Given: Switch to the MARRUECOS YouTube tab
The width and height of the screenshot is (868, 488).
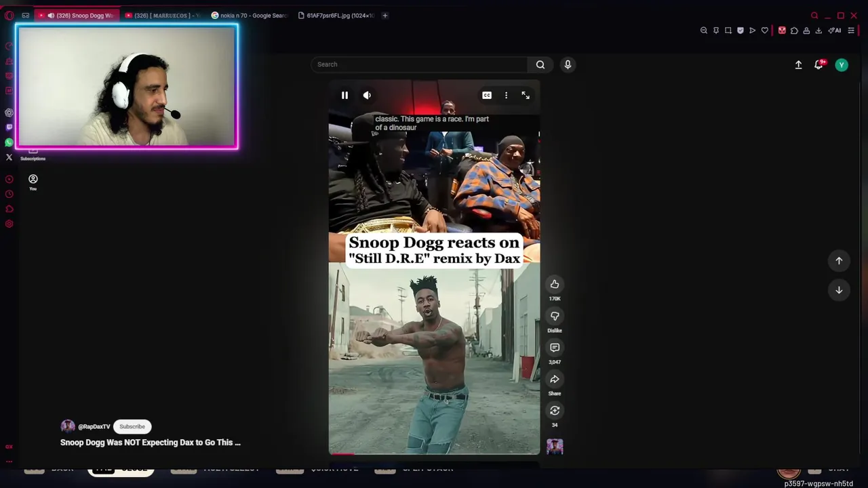Looking at the screenshot, I should point(163,15).
